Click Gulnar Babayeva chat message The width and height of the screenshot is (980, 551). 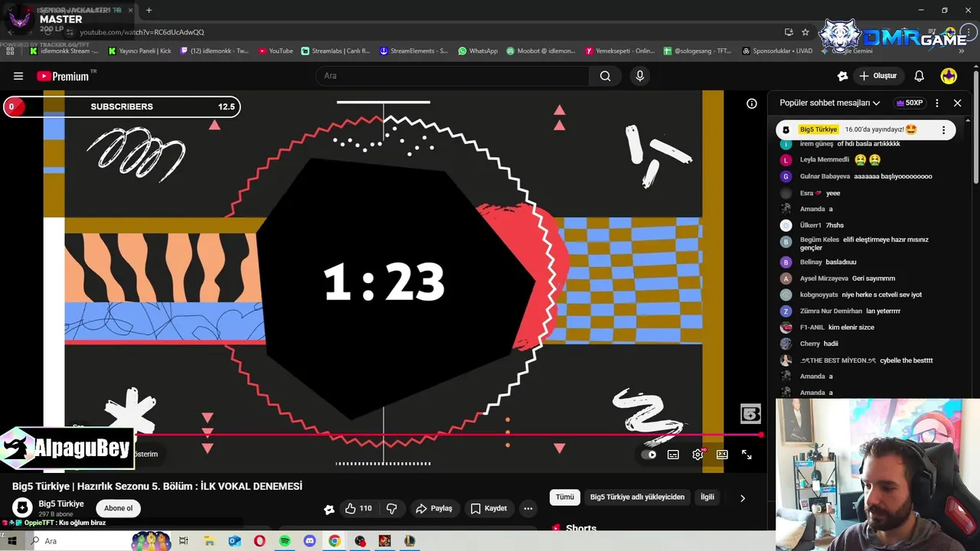pos(864,176)
